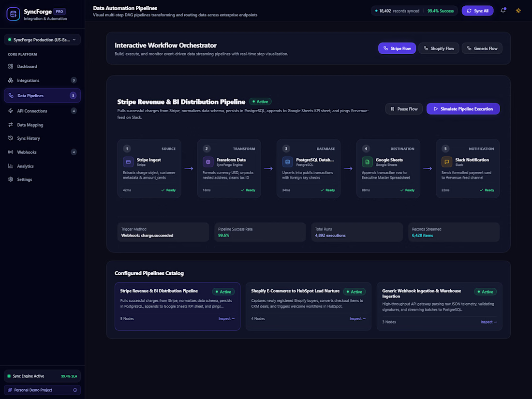The width and height of the screenshot is (532, 399).
Task: Click the Slack Notification node icon
Action: click(x=446, y=162)
